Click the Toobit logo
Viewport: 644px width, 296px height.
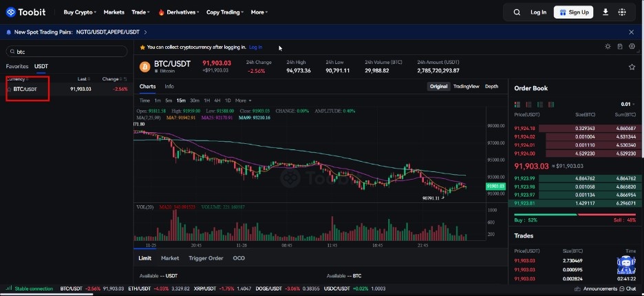click(x=26, y=12)
